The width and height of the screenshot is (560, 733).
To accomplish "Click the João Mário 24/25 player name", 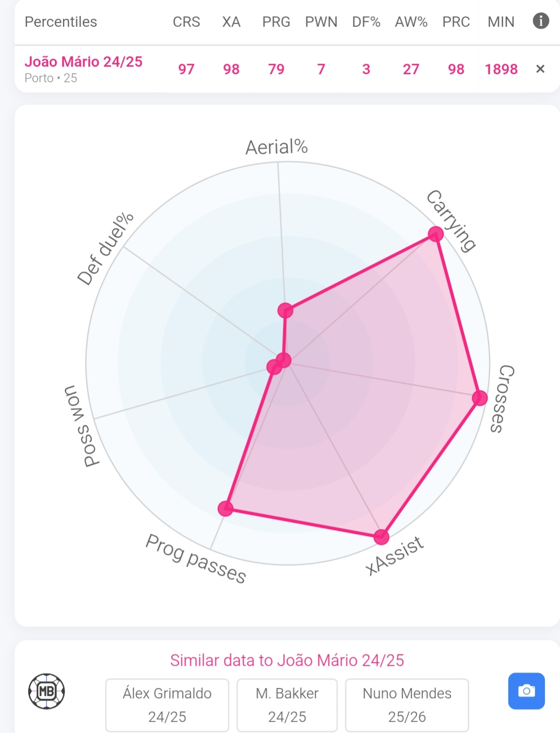I will coord(84,62).
